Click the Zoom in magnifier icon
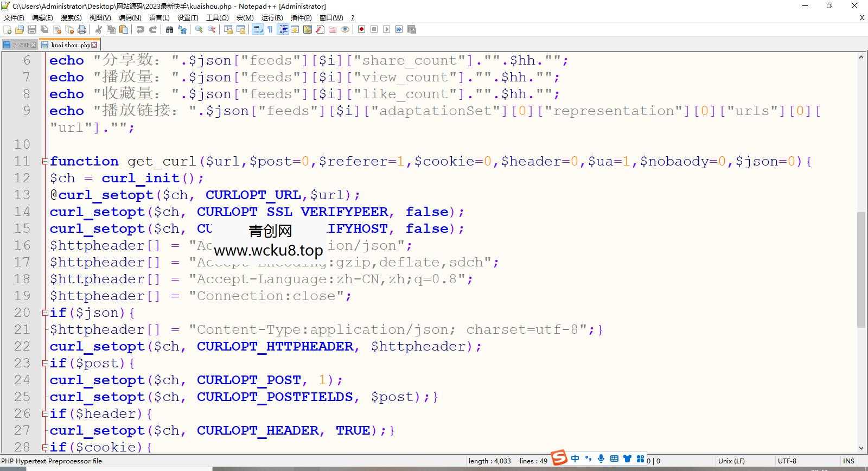Screen dimensions: 868x471 coord(199,29)
